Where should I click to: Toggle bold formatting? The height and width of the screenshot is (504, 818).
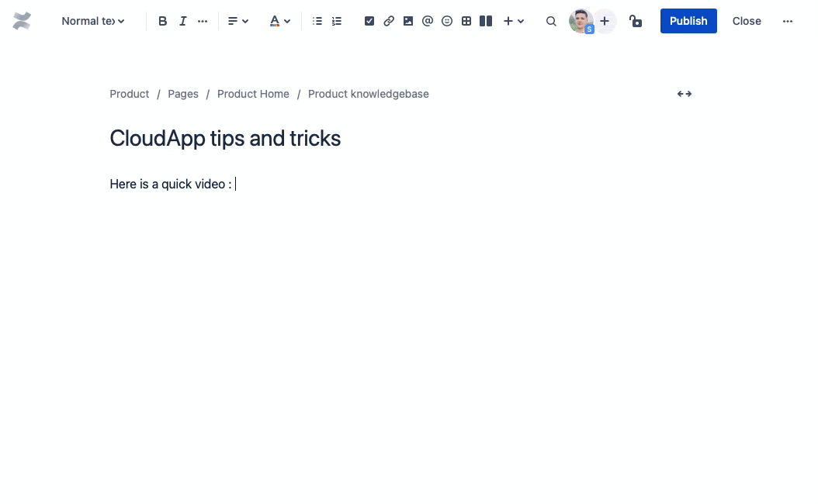tap(162, 22)
